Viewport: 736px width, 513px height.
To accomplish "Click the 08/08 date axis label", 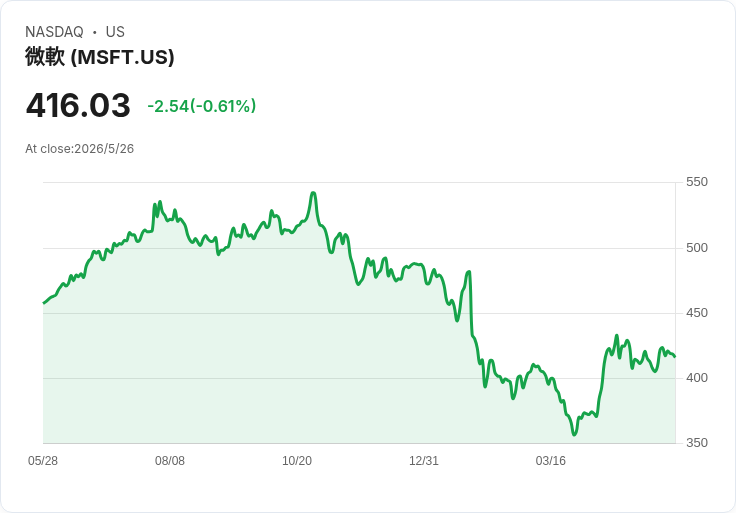I will point(170,461).
